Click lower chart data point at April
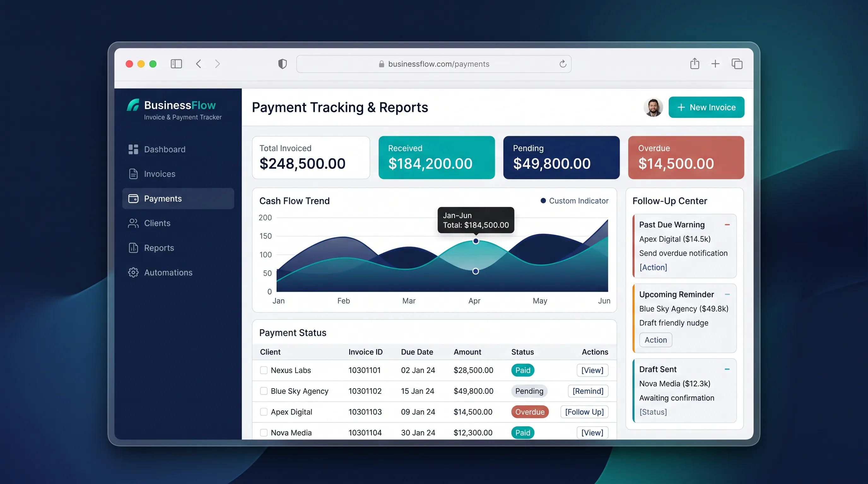Image resolution: width=868 pixels, height=484 pixels. click(475, 271)
